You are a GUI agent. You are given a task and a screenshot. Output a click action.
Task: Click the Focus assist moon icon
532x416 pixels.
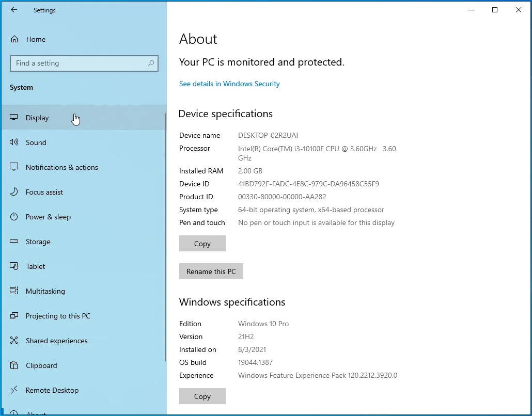coord(13,191)
